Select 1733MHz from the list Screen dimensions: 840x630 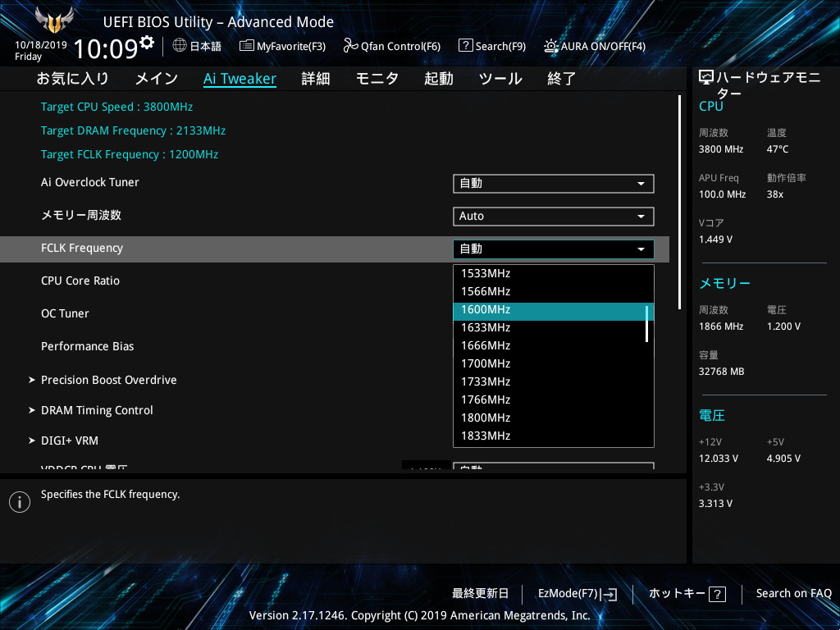tap(554, 381)
